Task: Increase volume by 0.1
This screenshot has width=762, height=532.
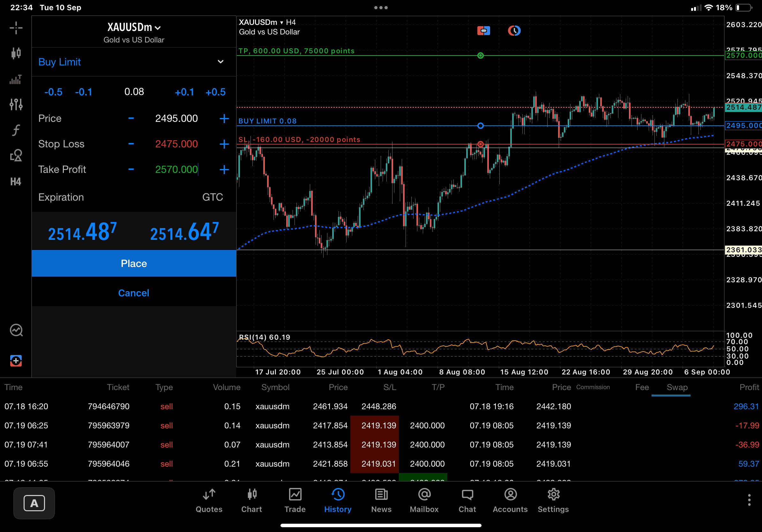Action: point(184,92)
